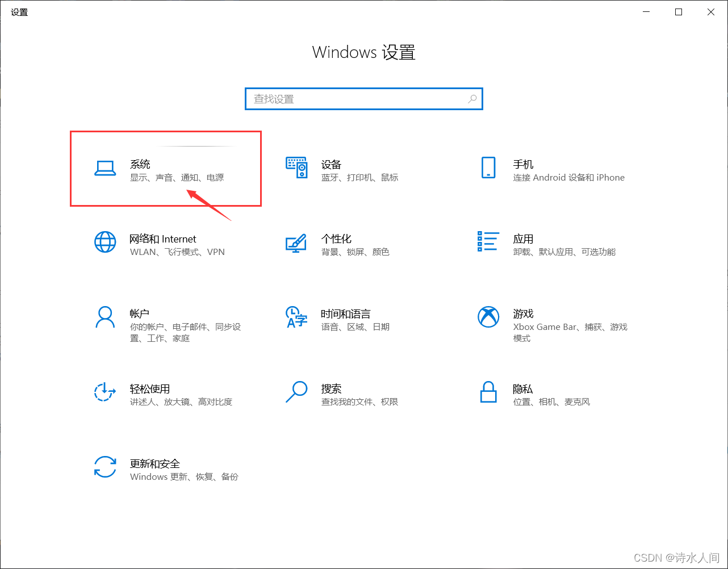This screenshot has height=569, width=728.
Task: Open the 网络和 Internet globe icon
Action: coord(105,242)
